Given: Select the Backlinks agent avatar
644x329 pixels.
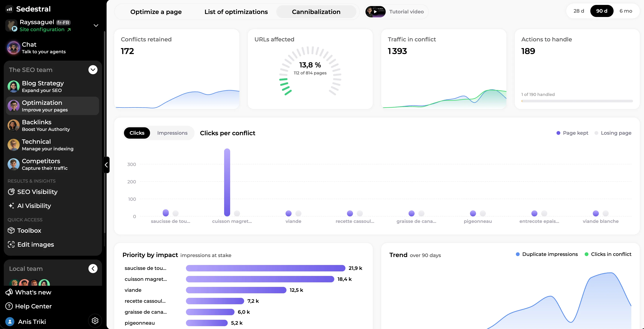Looking at the screenshot, I should [13, 125].
